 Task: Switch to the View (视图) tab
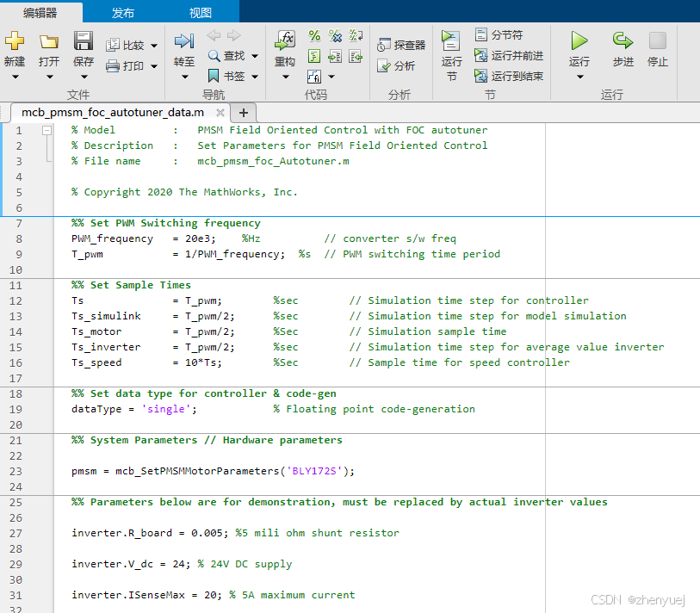pyautogui.click(x=200, y=13)
